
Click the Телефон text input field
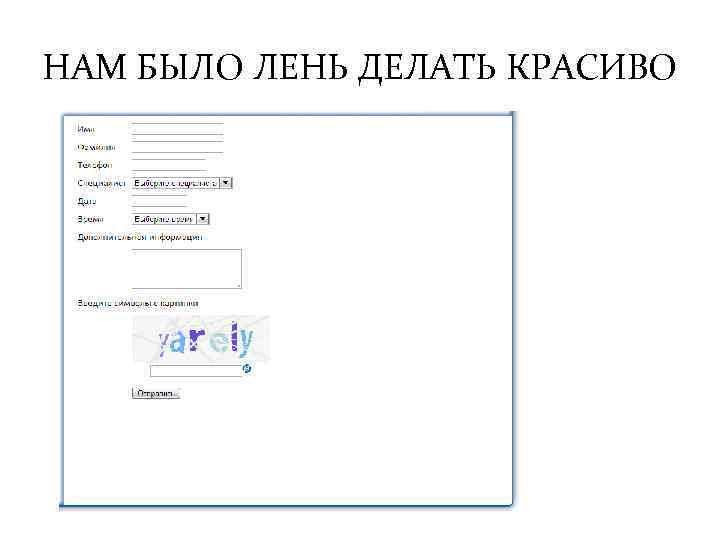pos(169,165)
